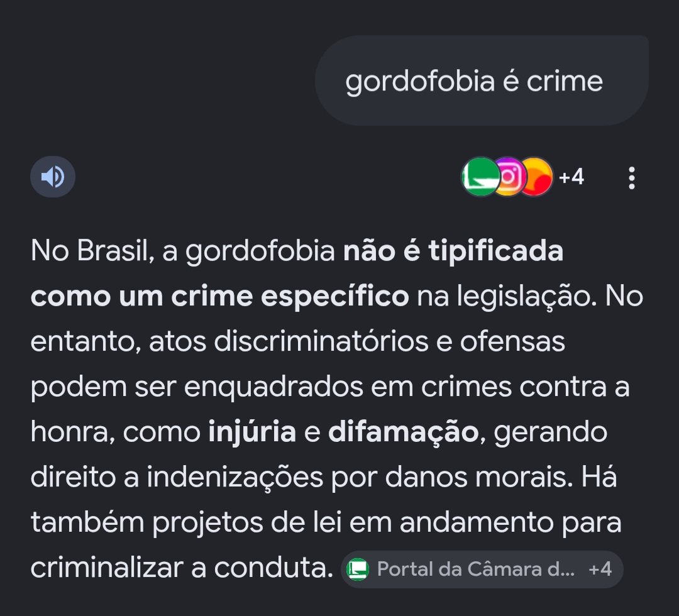Click the bold word 'injúria'
The width and height of the screenshot is (679, 616).
[252, 432]
